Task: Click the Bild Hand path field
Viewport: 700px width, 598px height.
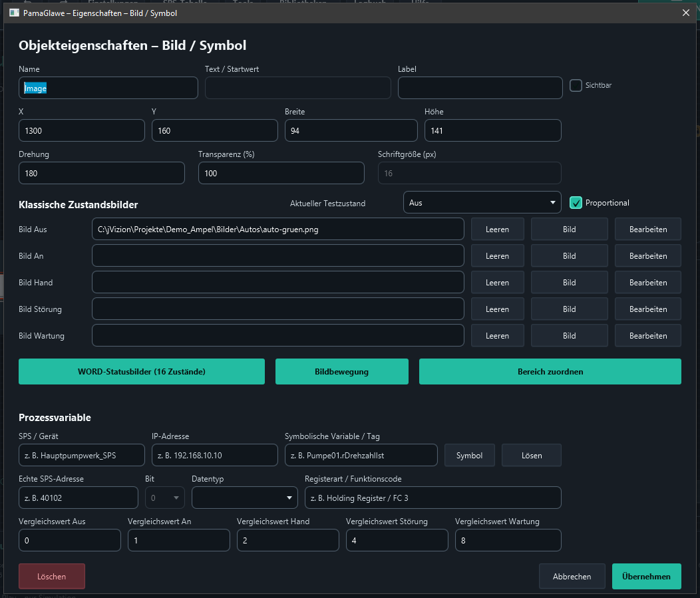Action: tap(277, 283)
